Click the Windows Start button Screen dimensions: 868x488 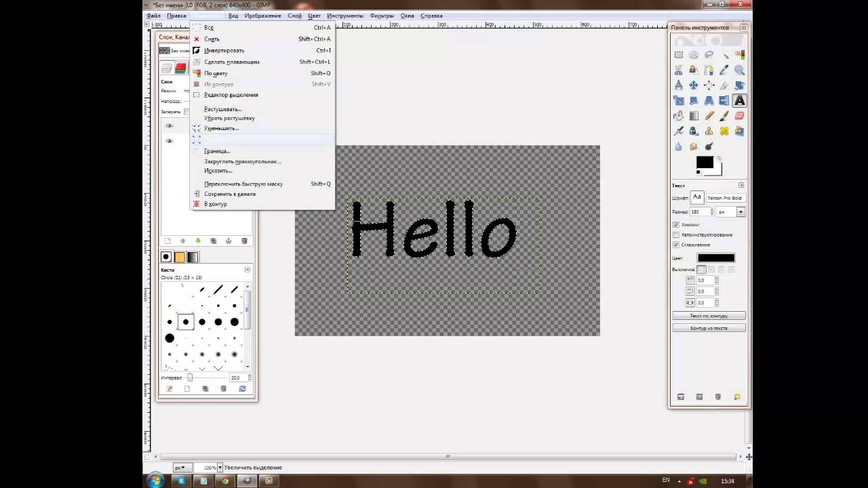[x=155, y=481]
